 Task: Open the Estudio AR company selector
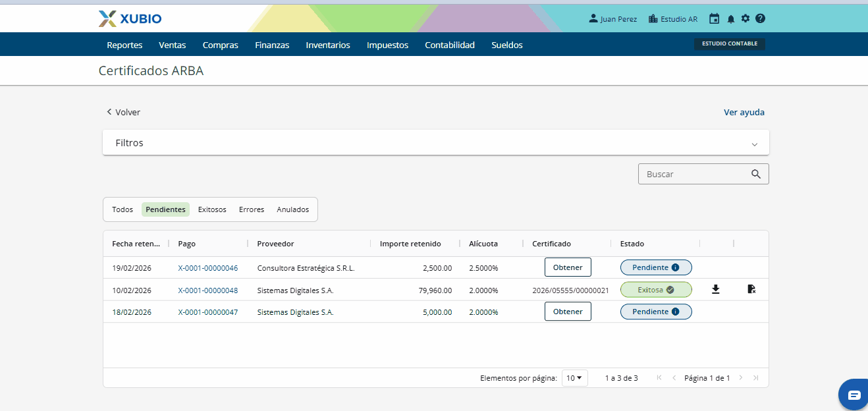(672, 19)
